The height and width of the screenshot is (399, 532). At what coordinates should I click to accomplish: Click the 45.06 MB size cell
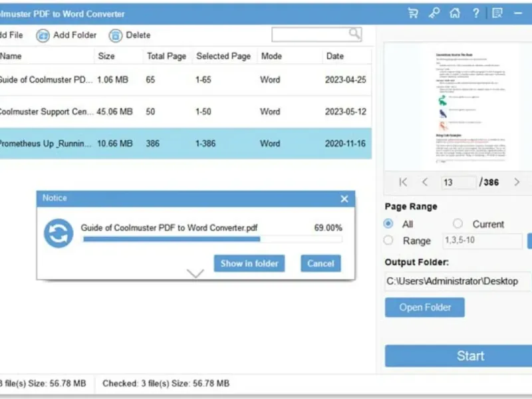point(114,112)
